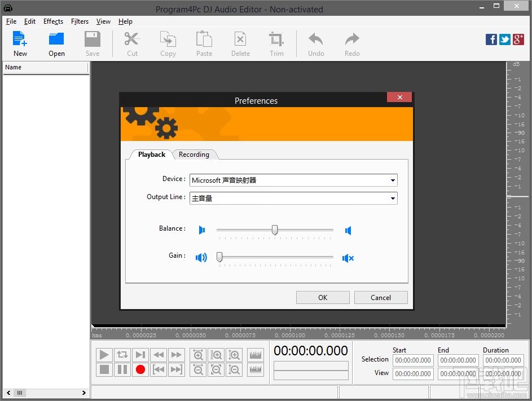The width and height of the screenshot is (532, 401).
Task: Open the Effects menu
Action: click(x=53, y=21)
